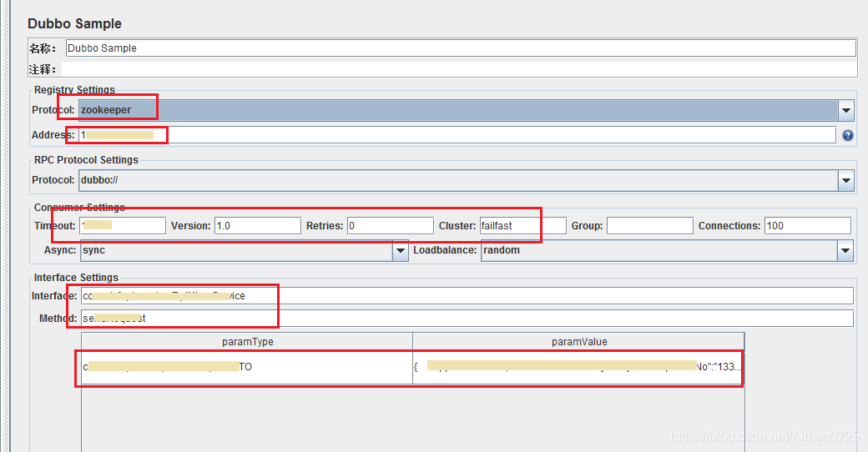
Task: Click the Retries field showing 0
Action: 391,226
